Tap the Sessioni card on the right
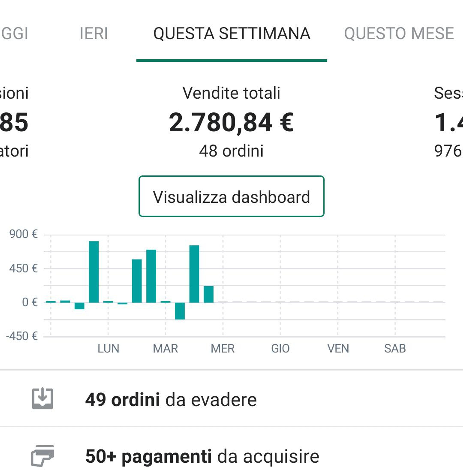The height and width of the screenshot is (476, 463). click(448, 122)
